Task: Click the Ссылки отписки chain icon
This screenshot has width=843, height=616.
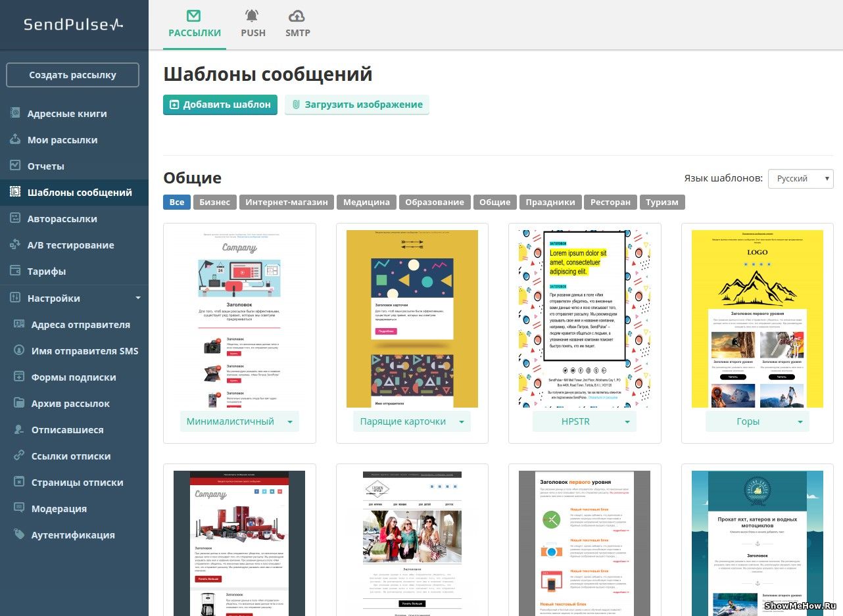Action: [x=19, y=456]
